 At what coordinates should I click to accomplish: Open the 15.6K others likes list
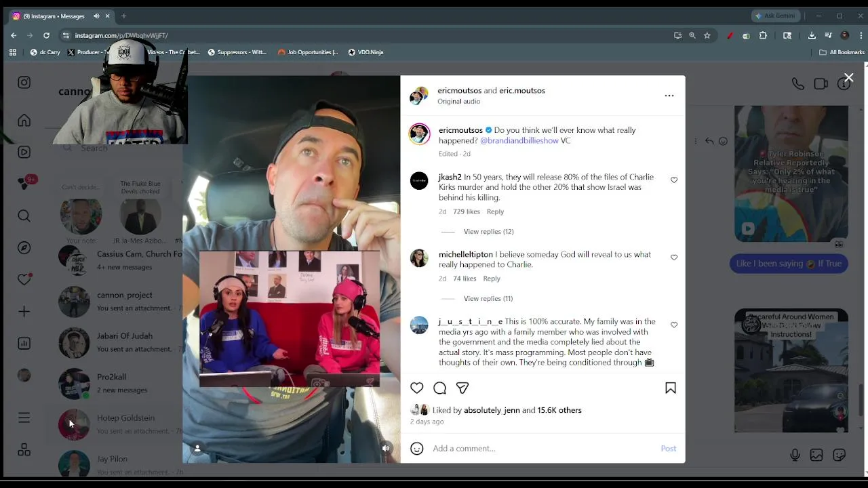(559, 410)
